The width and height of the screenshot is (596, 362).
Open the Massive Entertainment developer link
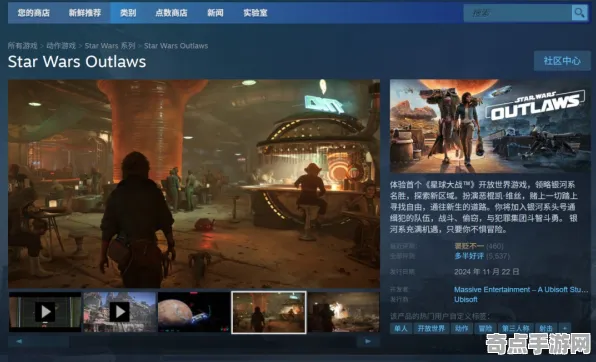coord(521,289)
